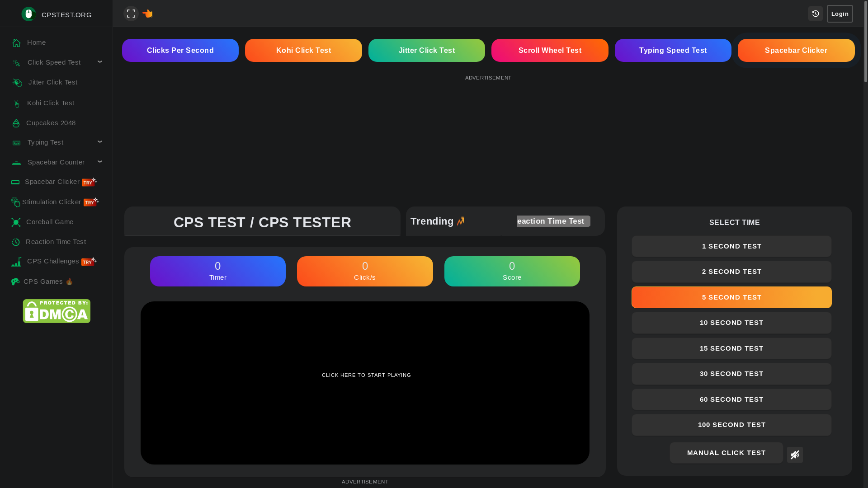Click the Cupcakes 2048 cupcake icon

pos(16,123)
